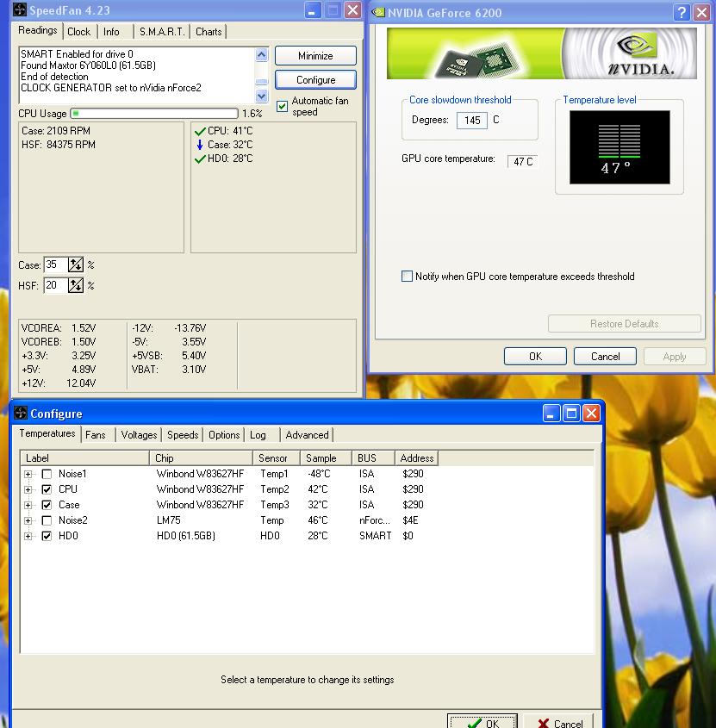Click the NVIDIA GeForce 6200 title bar icon
Screen dimensions: 716x728
[x=378, y=13]
